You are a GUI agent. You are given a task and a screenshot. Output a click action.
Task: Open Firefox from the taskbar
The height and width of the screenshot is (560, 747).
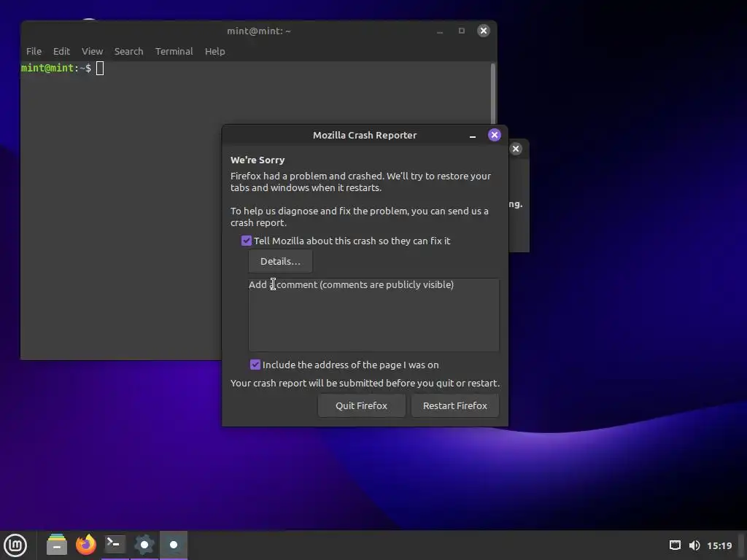click(86, 544)
